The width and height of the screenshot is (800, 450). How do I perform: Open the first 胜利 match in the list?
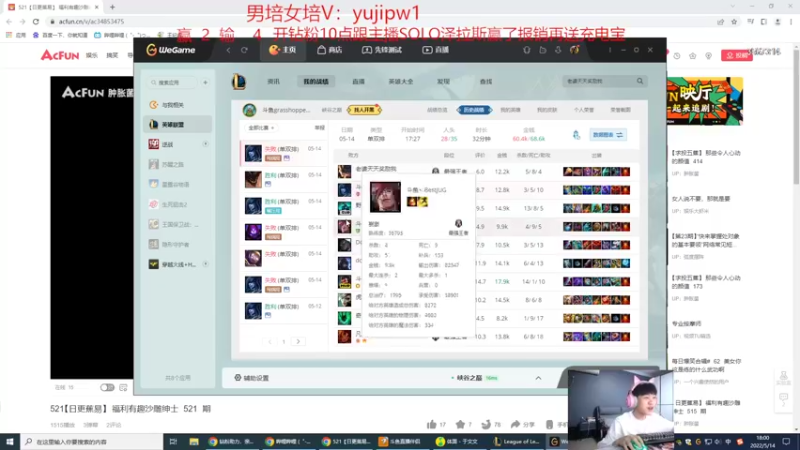click(x=284, y=179)
